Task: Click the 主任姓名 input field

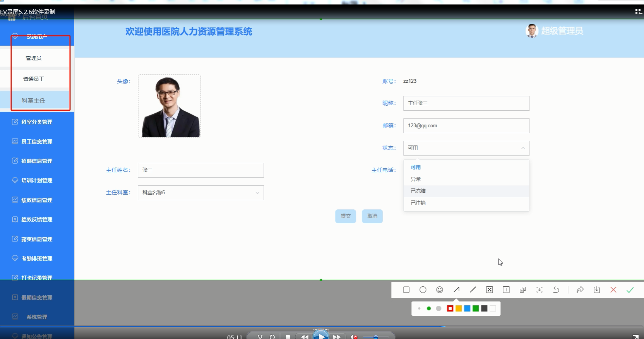Action: coord(201,170)
